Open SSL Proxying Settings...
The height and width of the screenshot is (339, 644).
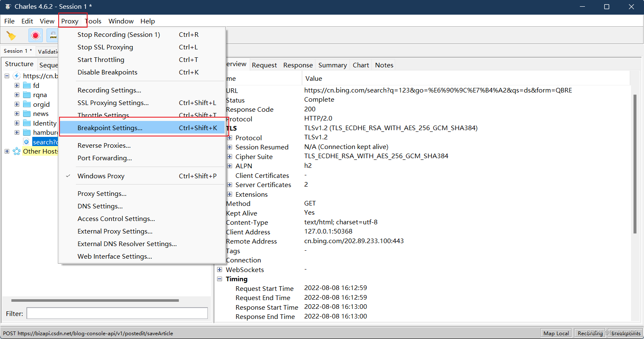pos(142,103)
